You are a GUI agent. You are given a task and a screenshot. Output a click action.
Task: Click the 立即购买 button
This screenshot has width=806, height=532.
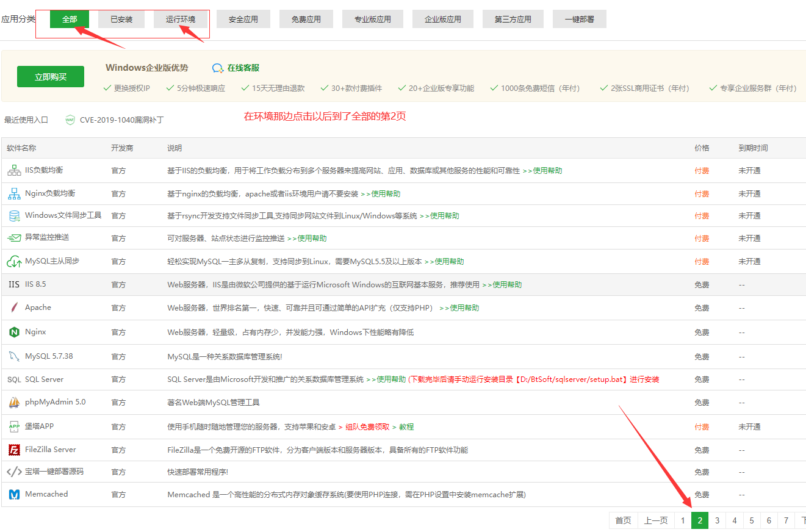(x=51, y=77)
